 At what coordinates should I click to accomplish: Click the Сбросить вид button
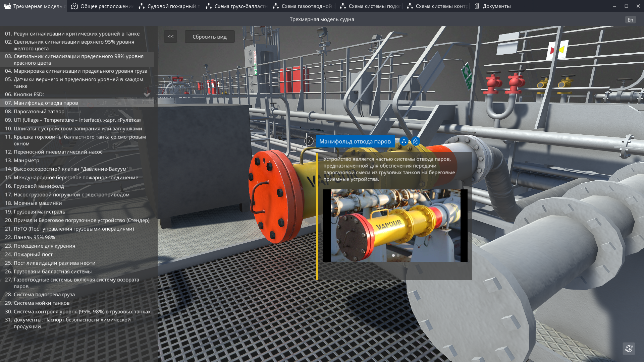210,37
